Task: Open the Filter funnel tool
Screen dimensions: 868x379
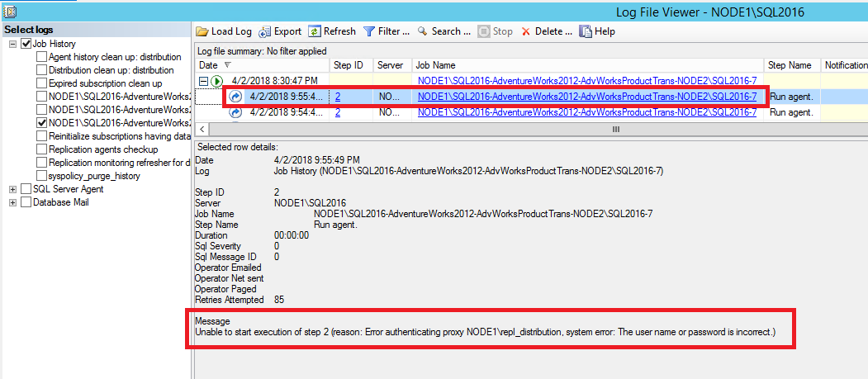Action: 369,31
